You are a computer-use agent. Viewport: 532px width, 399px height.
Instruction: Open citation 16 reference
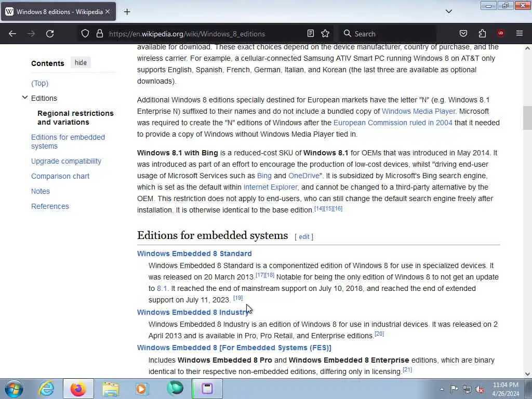[338, 209]
